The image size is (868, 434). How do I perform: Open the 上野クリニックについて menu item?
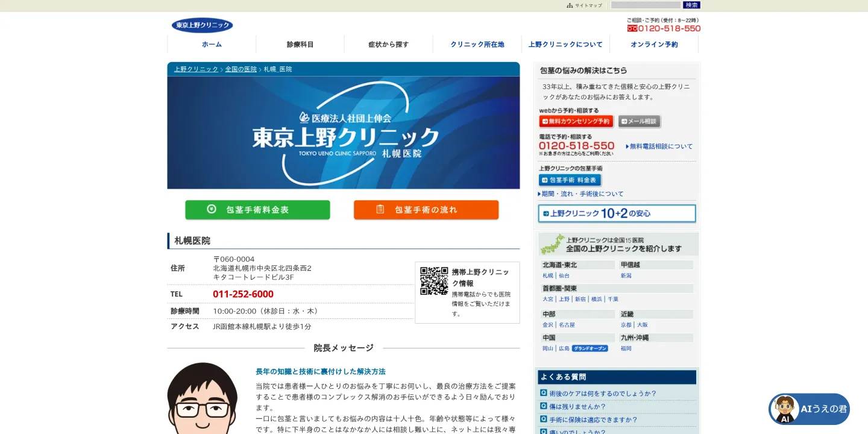(x=565, y=44)
